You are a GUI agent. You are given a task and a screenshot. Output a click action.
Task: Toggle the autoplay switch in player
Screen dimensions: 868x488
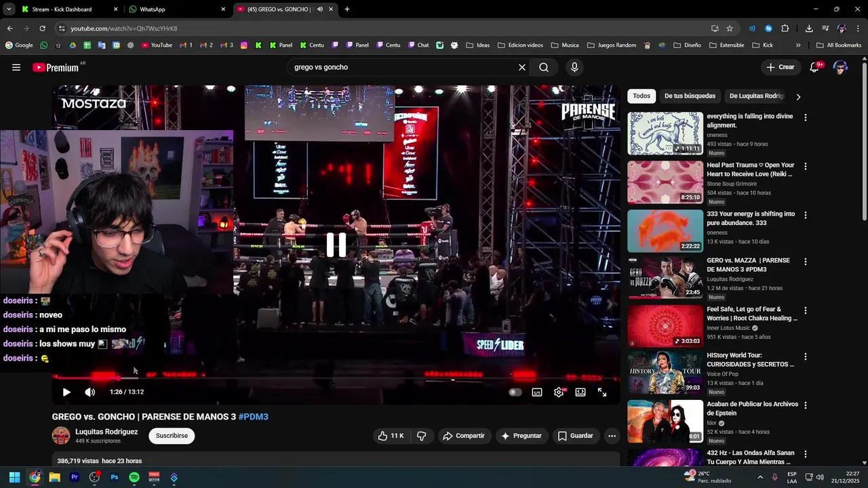click(515, 392)
